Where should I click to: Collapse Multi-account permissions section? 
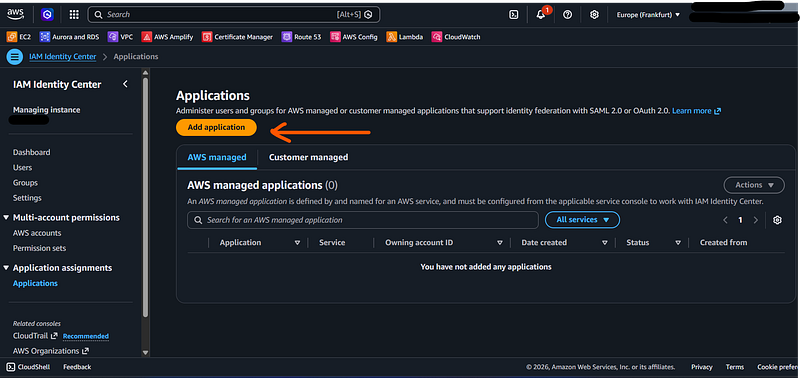tap(6, 217)
